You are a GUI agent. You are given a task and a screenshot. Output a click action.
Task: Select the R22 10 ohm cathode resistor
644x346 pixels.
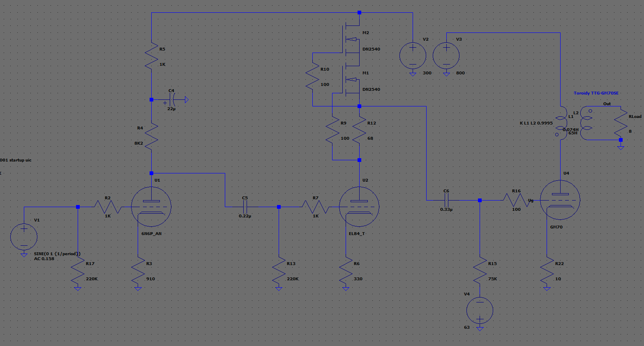[x=547, y=270]
